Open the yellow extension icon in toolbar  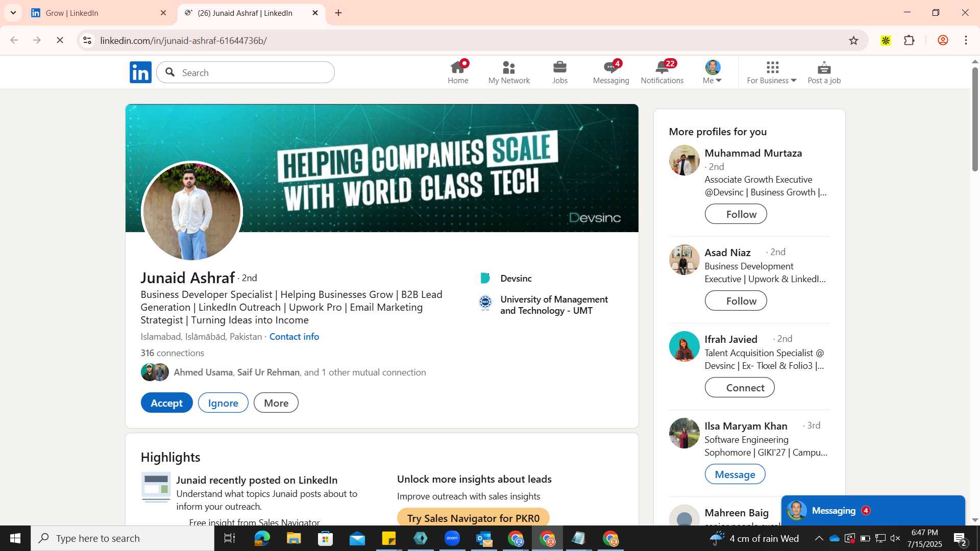[x=886, y=40]
